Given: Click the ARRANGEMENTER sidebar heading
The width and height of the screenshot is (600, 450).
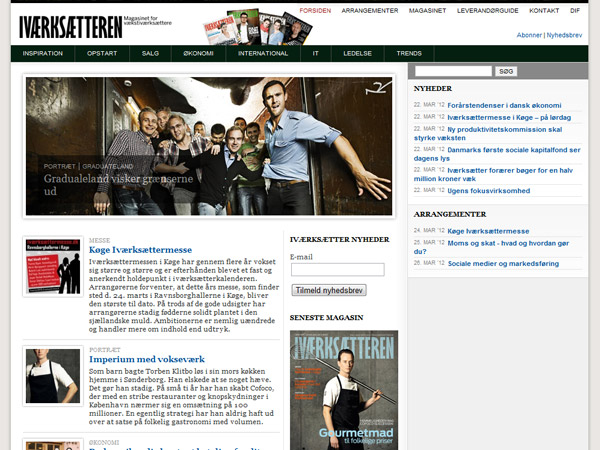Looking at the screenshot, I should pos(450,214).
